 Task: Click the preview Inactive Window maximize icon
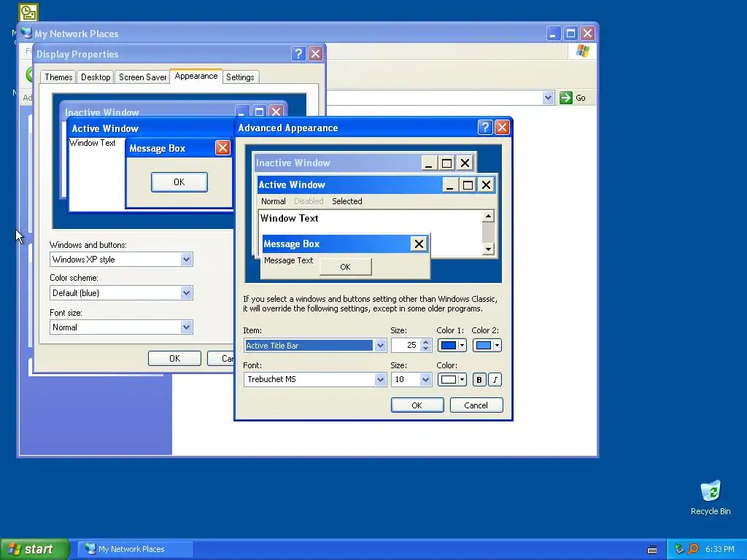(446, 163)
